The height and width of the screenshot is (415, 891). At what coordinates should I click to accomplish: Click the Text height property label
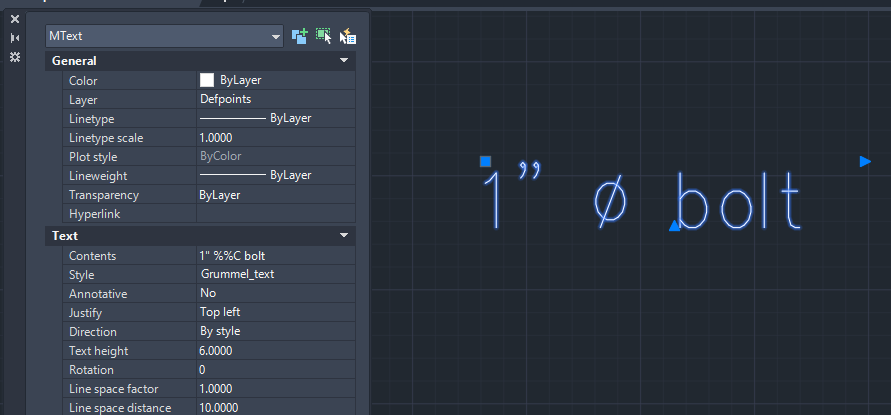click(99, 351)
